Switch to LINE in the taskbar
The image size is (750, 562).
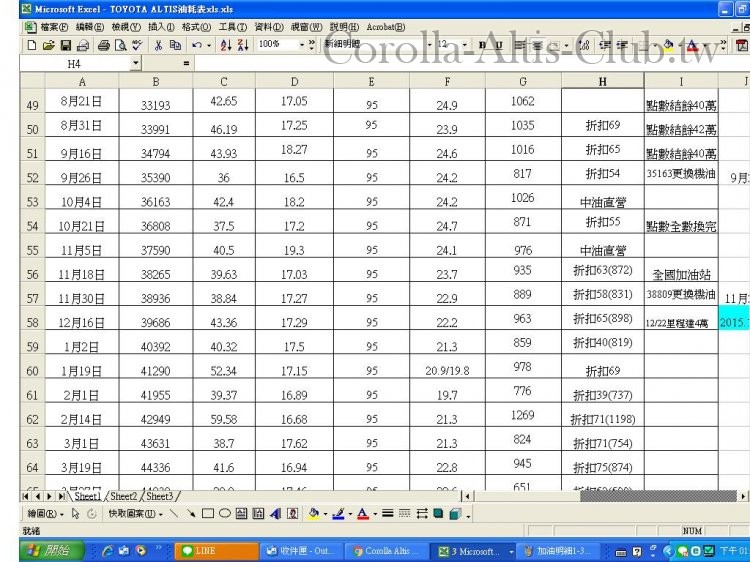click(x=217, y=551)
